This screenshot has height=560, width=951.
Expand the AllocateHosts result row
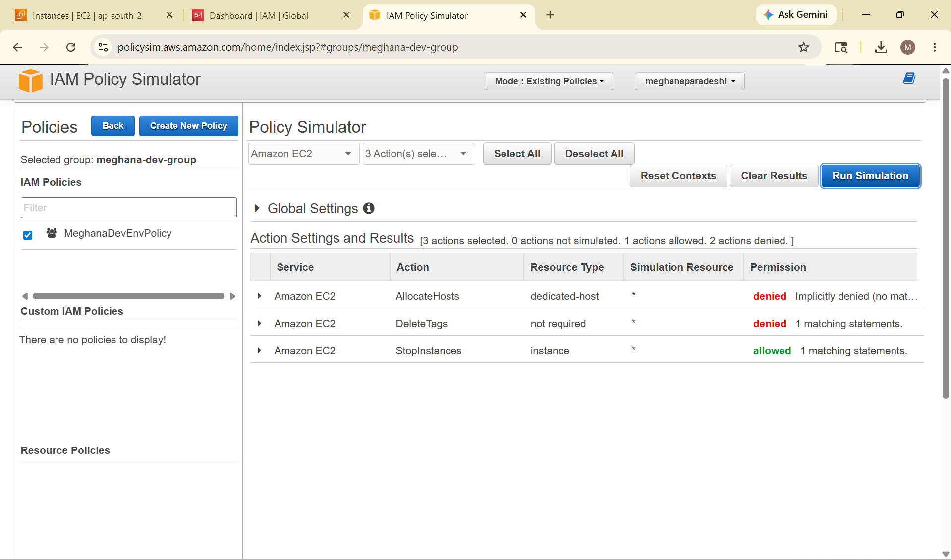[x=259, y=296]
